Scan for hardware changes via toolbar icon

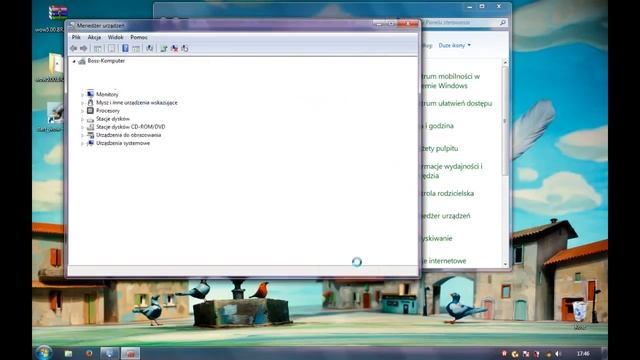(x=150, y=49)
